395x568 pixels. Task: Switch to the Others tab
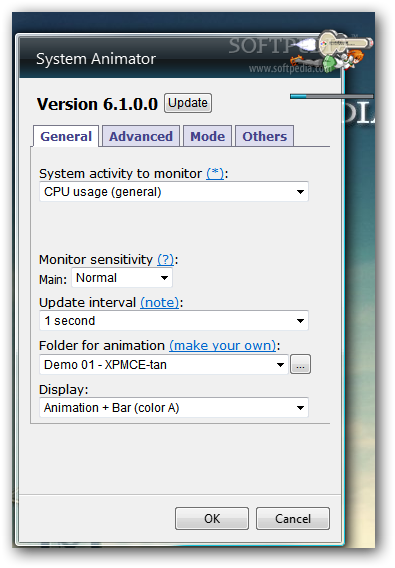265,136
